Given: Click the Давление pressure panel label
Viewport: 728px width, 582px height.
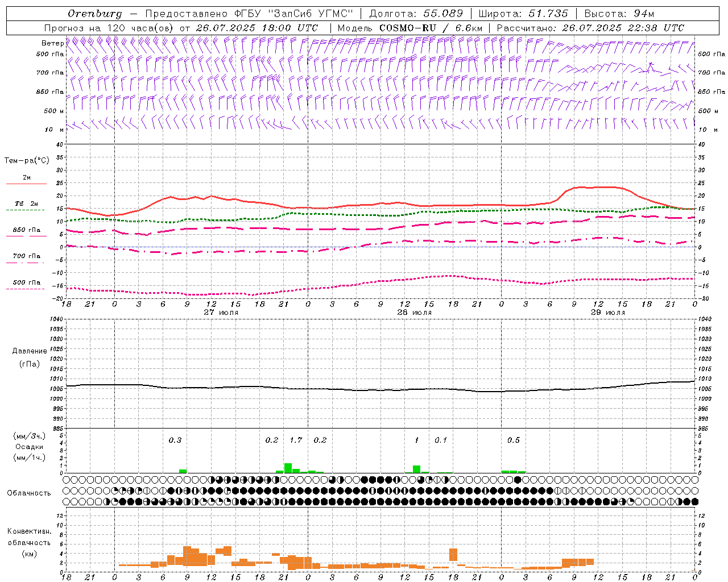Looking at the screenshot, I should tap(30, 351).
